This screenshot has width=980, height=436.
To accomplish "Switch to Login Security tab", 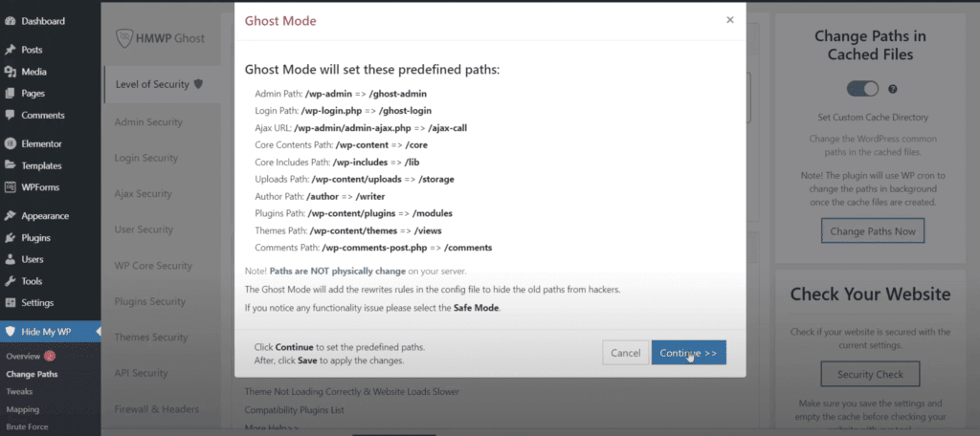I will (146, 158).
